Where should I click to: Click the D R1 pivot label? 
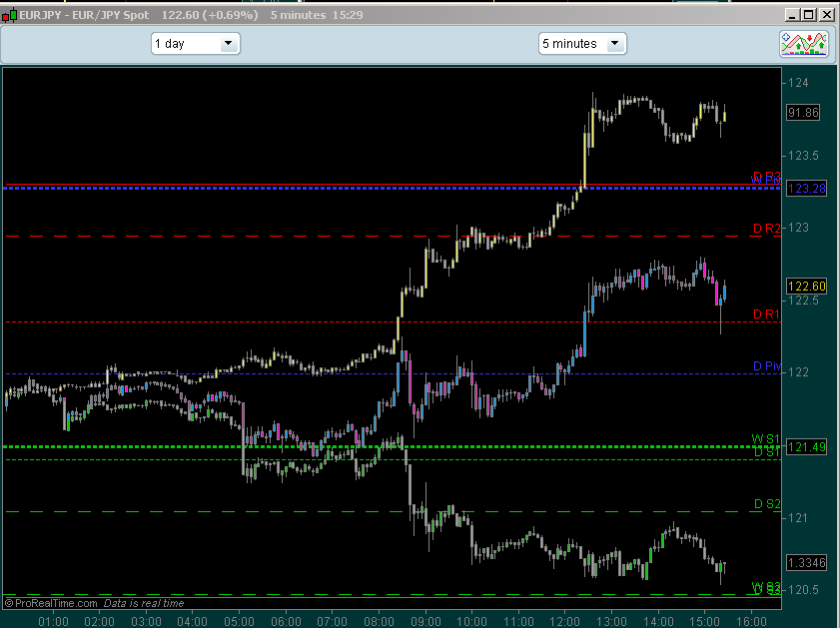coord(766,314)
